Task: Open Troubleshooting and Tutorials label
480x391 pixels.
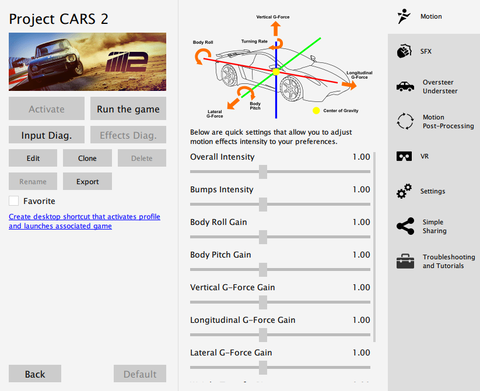Action: [x=449, y=261]
